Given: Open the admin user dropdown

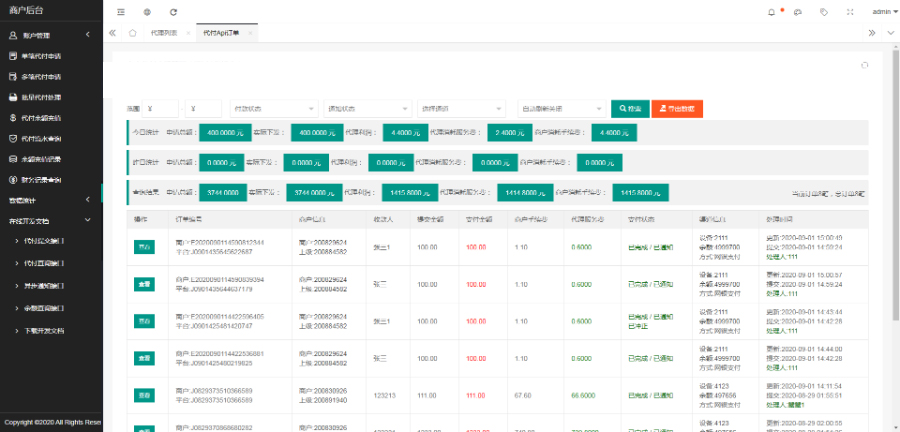Looking at the screenshot, I should (x=883, y=12).
